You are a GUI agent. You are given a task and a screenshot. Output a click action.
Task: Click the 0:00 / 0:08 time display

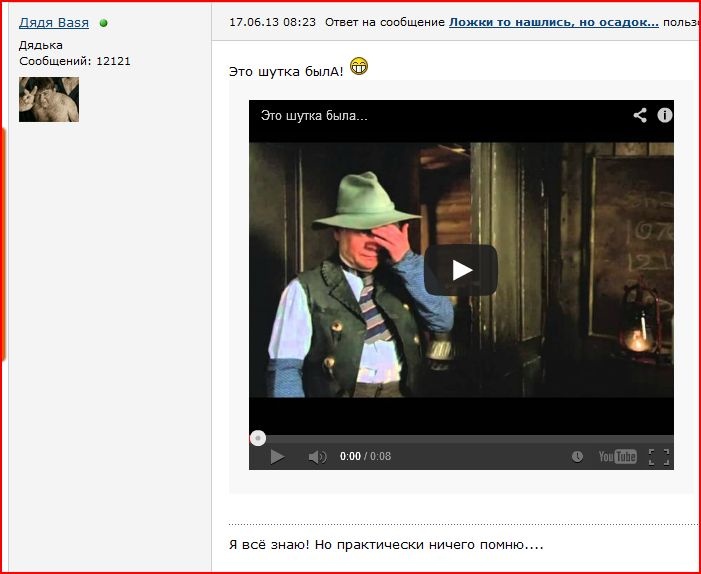(365, 456)
